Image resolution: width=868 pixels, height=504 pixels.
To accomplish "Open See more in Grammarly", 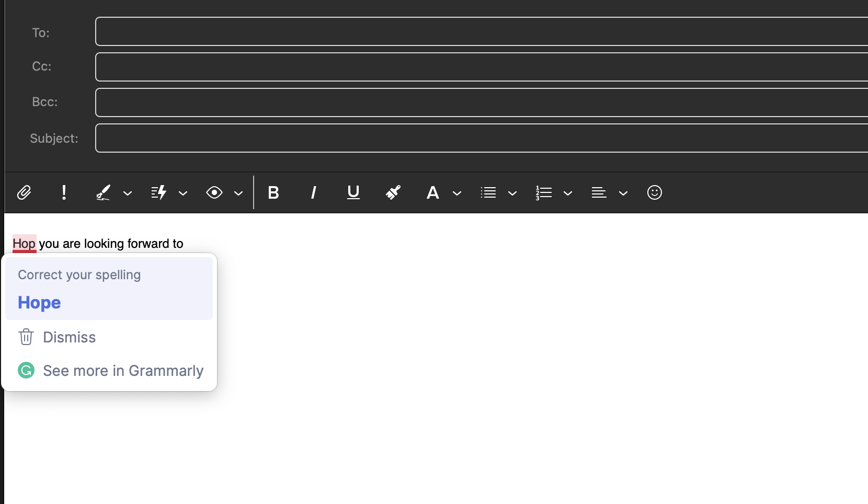I will click(x=123, y=371).
